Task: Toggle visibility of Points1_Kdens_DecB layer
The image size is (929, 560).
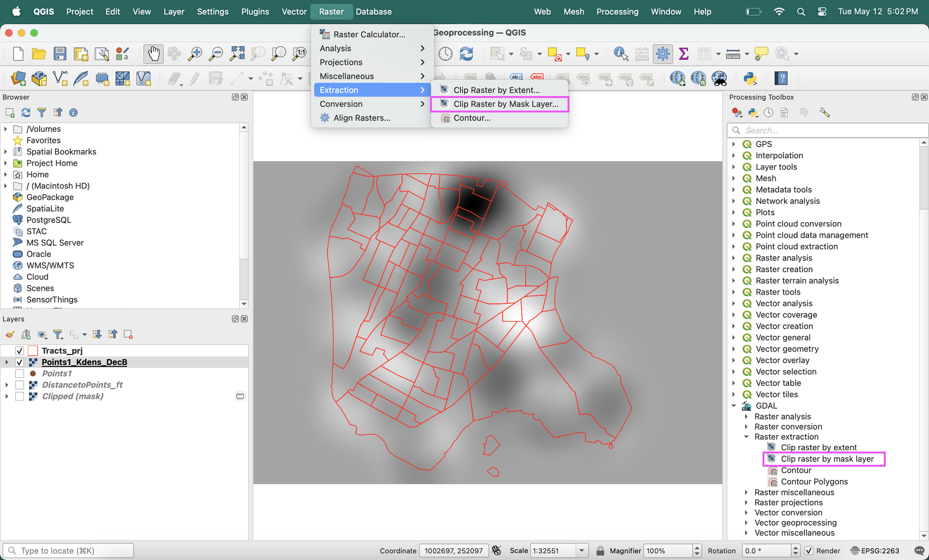Action: [x=20, y=362]
